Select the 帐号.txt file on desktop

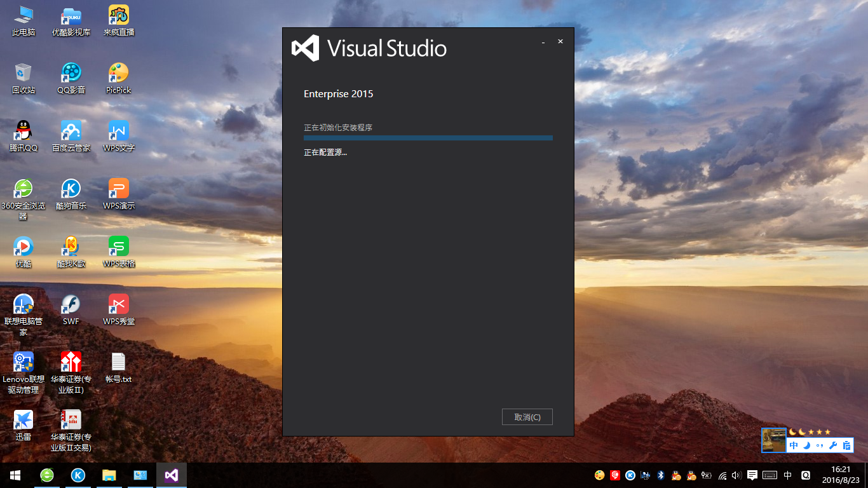[119, 368]
